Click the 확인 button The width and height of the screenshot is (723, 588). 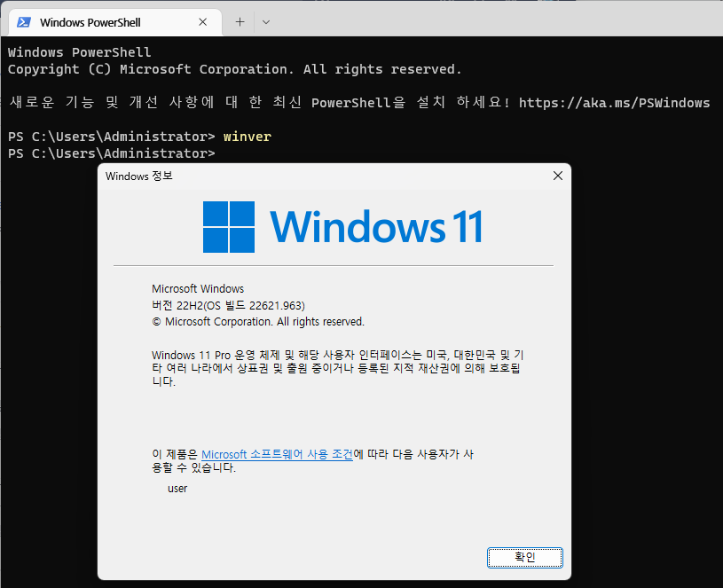pyautogui.click(x=524, y=558)
